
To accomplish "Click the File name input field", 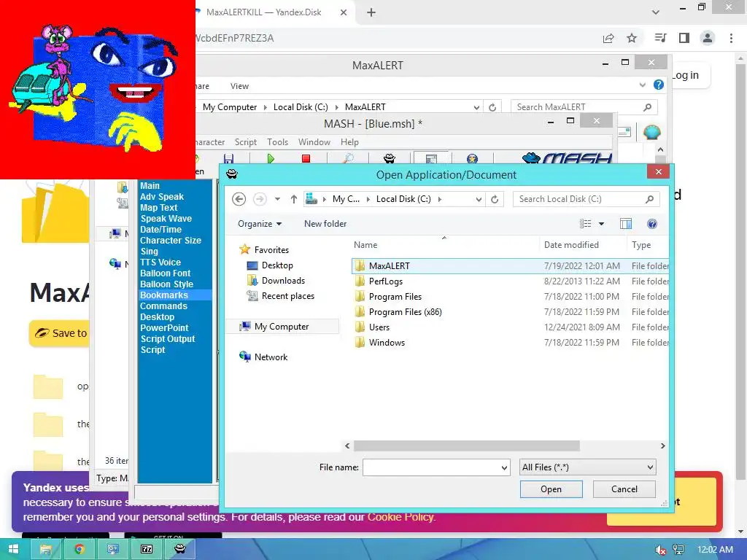I will tap(430, 467).
